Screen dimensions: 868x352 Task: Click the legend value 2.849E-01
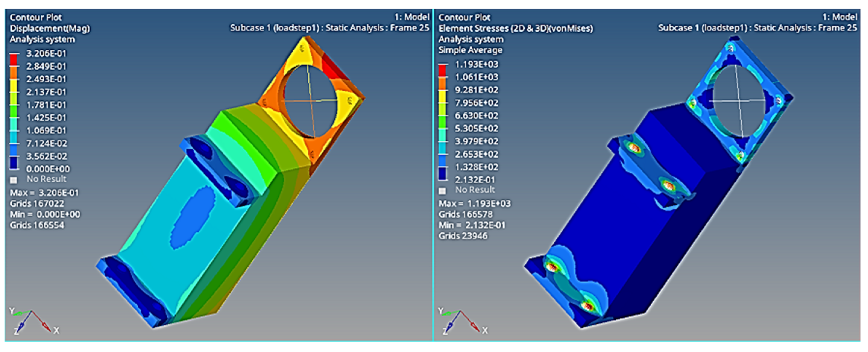point(46,66)
